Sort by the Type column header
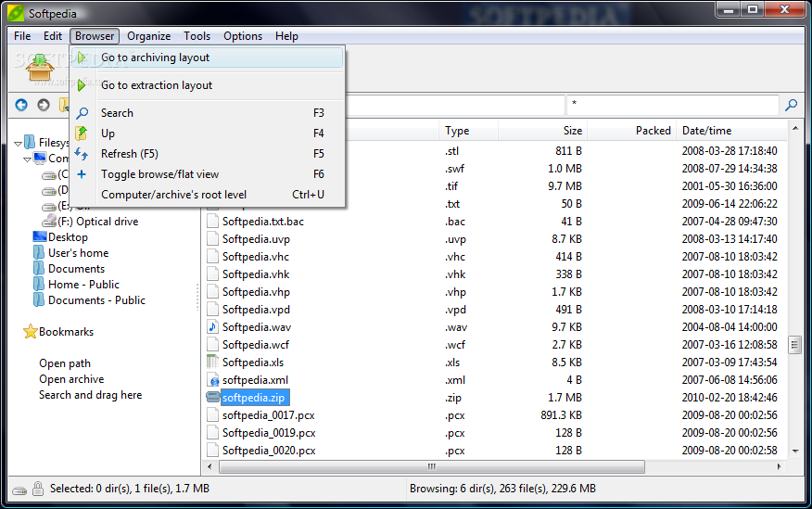This screenshot has height=509, width=812. tap(469, 131)
